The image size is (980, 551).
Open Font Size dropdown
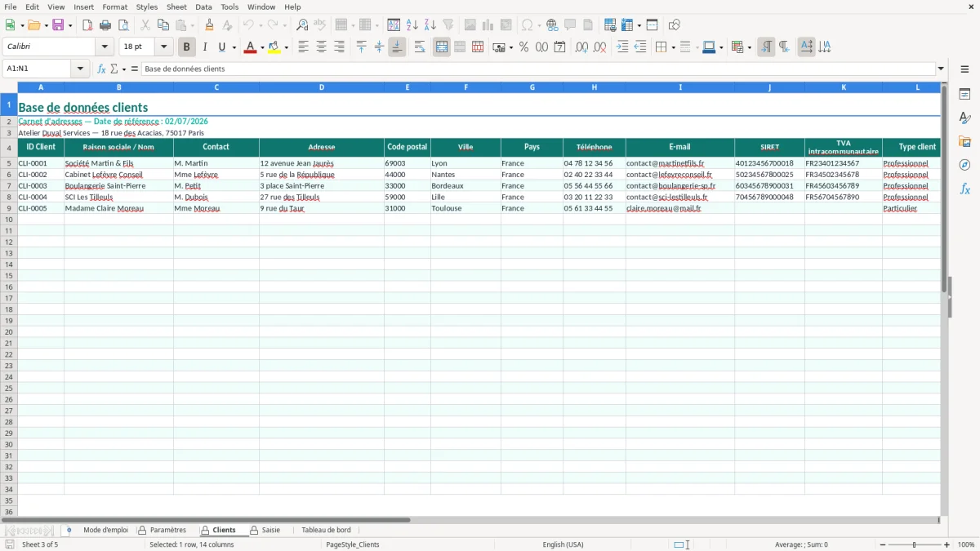tap(163, 47)
